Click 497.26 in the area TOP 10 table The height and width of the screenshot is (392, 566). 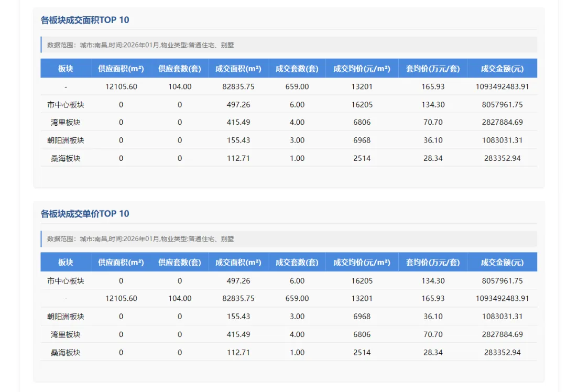238,105
